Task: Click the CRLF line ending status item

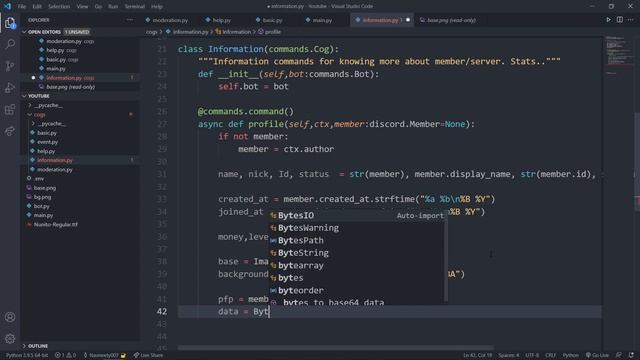Action: click(x=550, y=356)
